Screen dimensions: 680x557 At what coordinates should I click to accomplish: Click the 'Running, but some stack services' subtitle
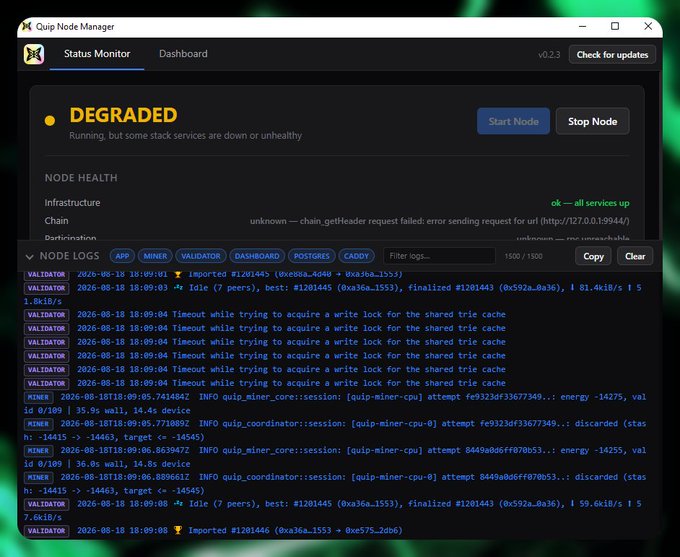[186, 135]
